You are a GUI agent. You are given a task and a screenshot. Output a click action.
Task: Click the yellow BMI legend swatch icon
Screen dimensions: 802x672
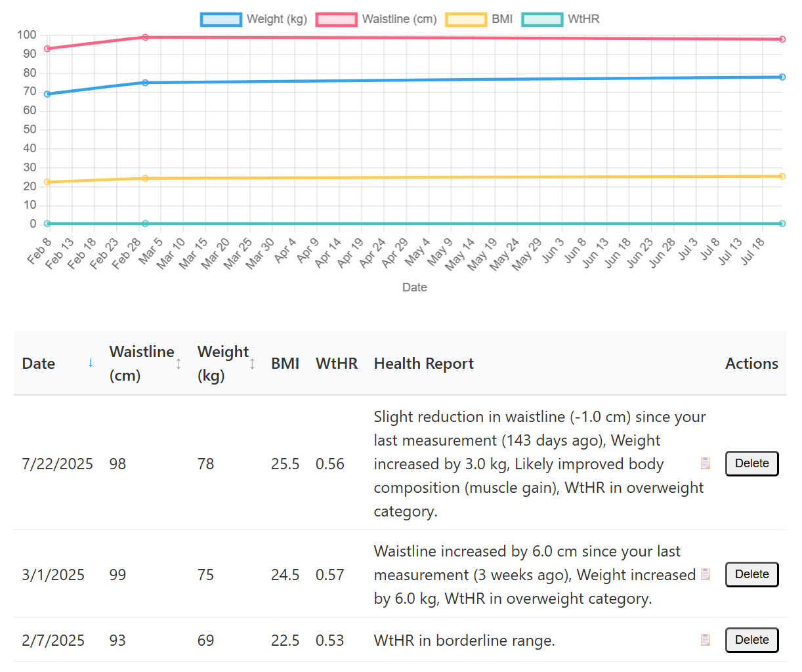click(467, 19)
